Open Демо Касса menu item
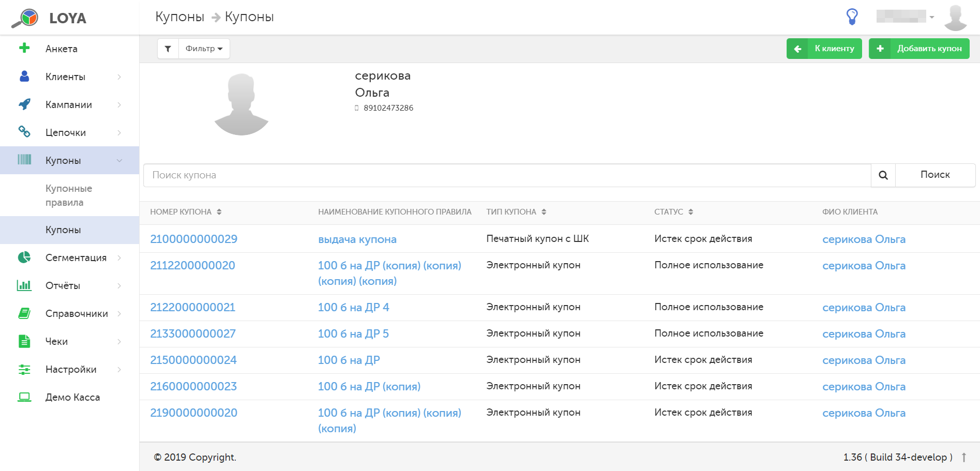This screenshot has height=471, width=980. [69, 397]
